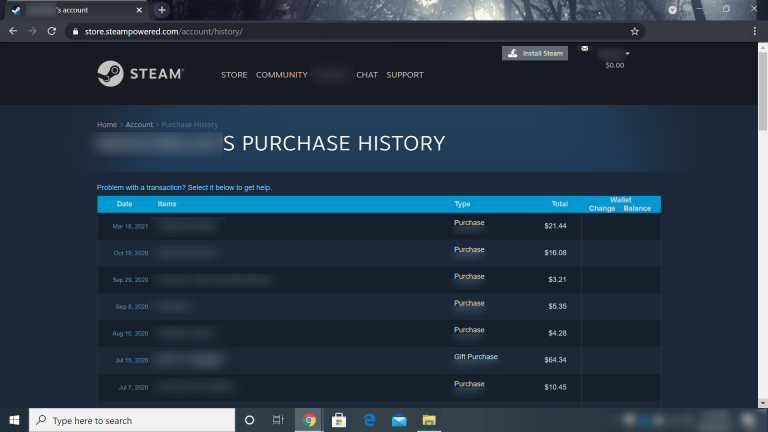768x432 pixels.
Task: Open Cortana from the taskbar circle icon
Action: (x=249, y=420)
